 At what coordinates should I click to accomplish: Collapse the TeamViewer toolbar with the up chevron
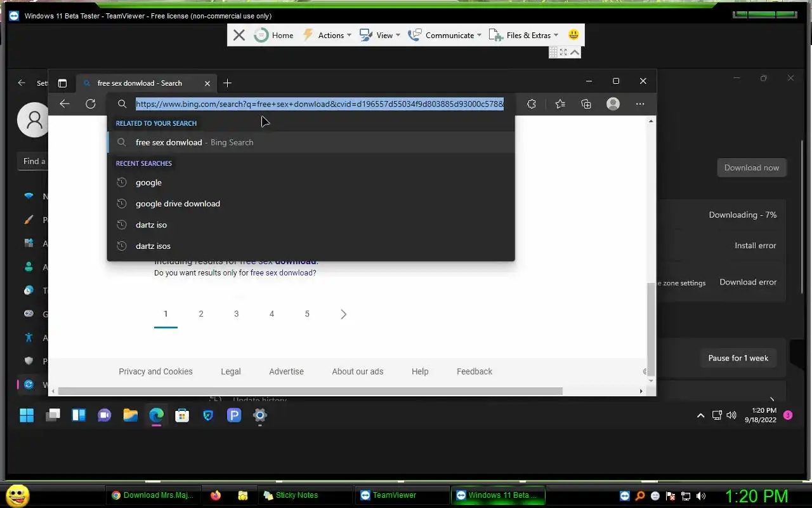[575, 52]
